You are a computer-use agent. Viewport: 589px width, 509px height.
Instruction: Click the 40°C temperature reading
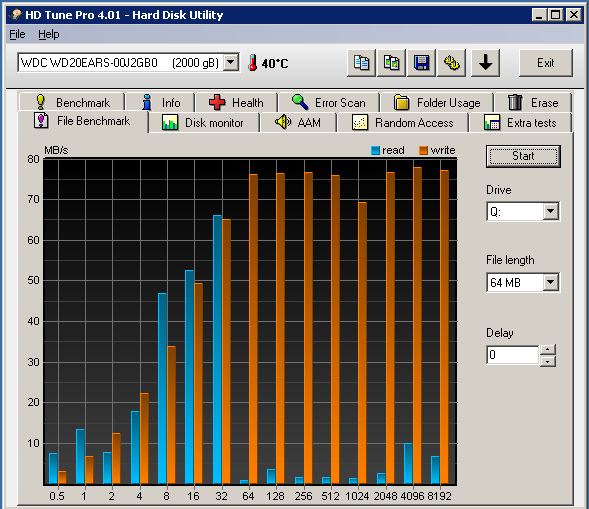click(275, 63)
